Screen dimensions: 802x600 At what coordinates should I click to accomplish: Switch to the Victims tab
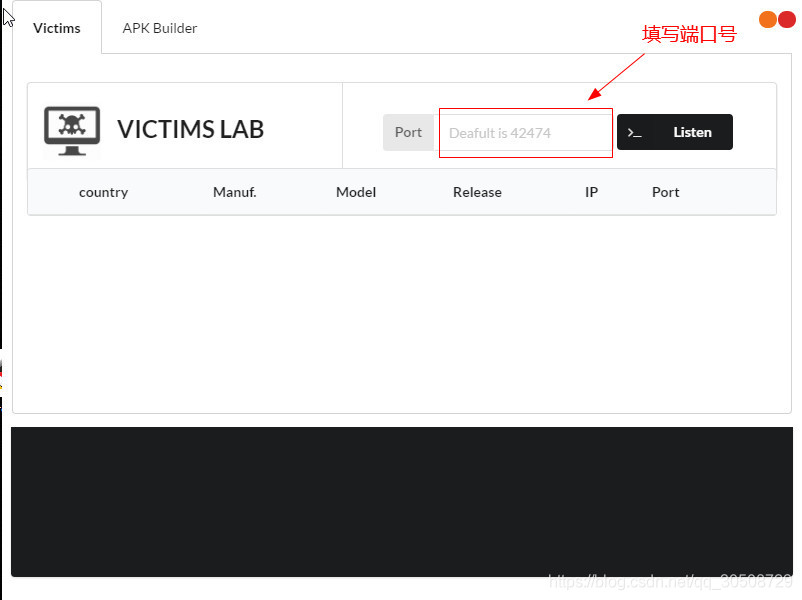(57, 28)
